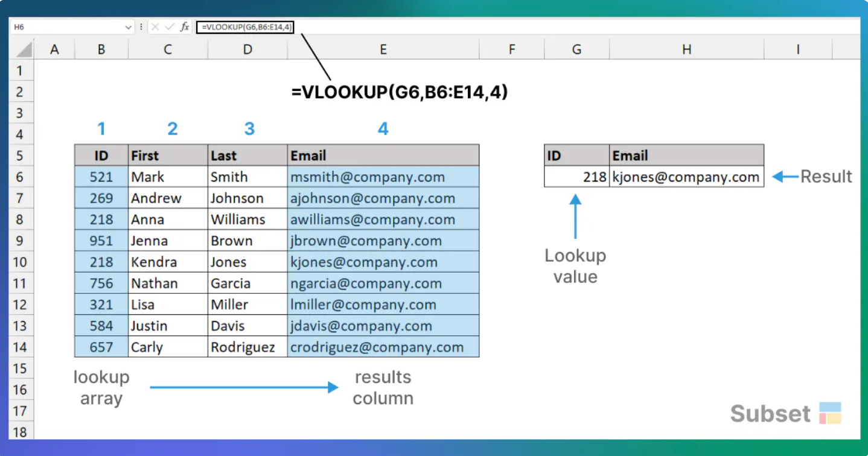Click the 'Email' header cell in column E
The image size is (868, 456).
(x=383, y=156)
